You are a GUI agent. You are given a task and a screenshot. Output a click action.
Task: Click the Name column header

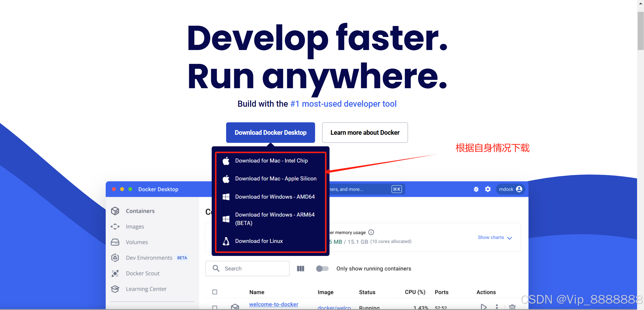[x=257, y=292]
